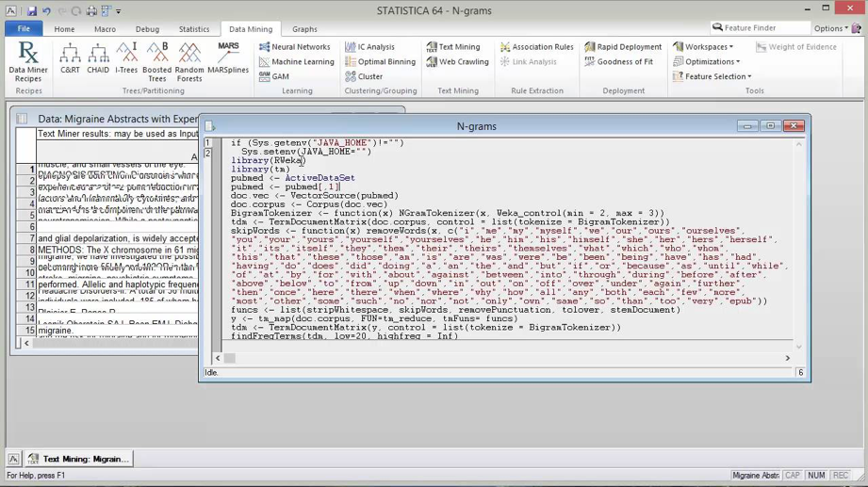Click the N-grams window document icon
868x487 pixels.
click(210, 126)
